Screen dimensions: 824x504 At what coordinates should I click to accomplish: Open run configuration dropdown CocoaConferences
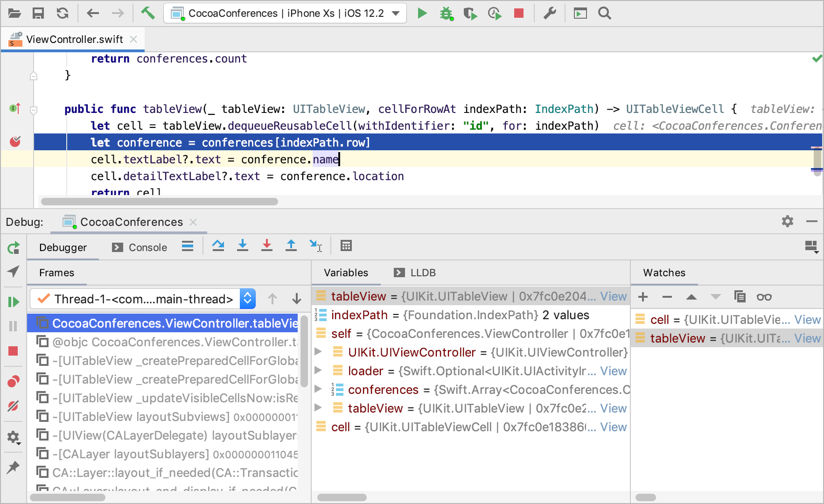tap(285, 13)
